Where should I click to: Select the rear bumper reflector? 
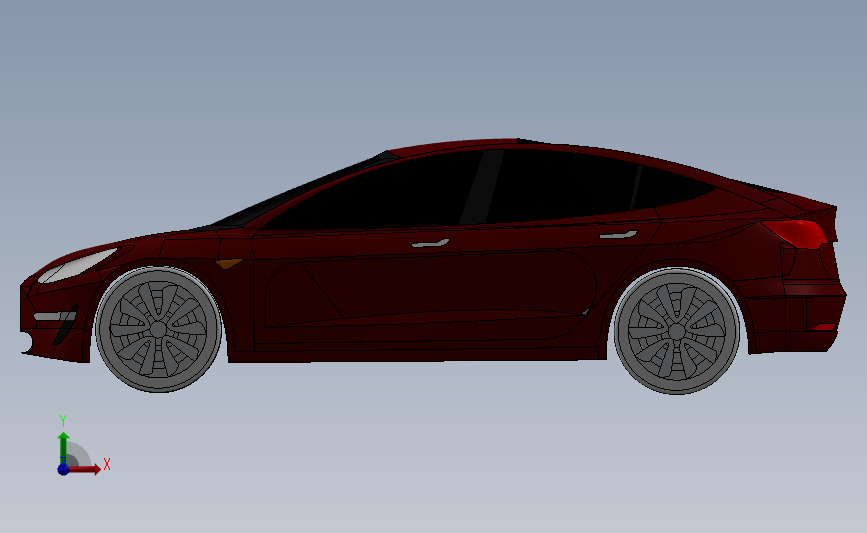pyautogui.click(x=823, y=327)
